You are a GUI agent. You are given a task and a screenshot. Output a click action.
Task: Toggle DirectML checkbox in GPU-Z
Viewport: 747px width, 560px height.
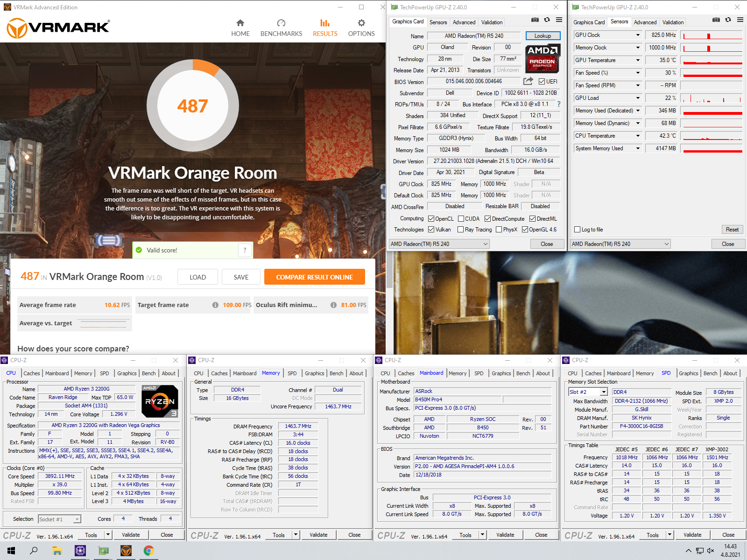point(532,218)
